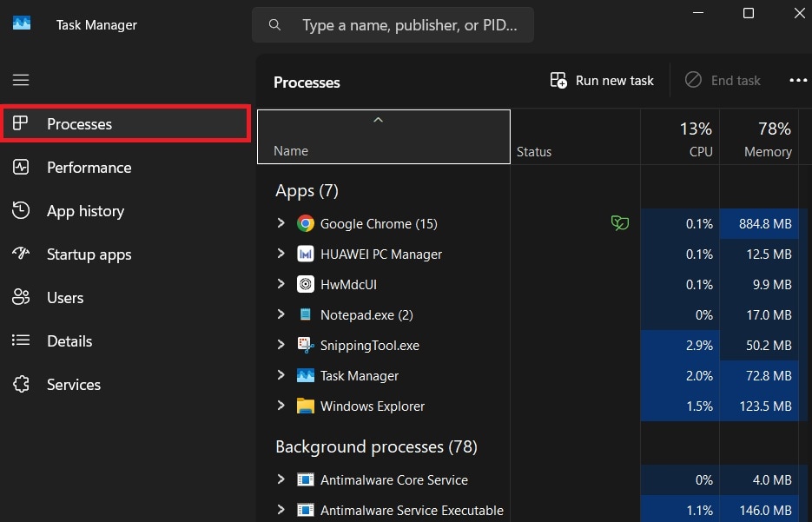Switch to the Details page
The image size is (812, 522).
[126, 341]
